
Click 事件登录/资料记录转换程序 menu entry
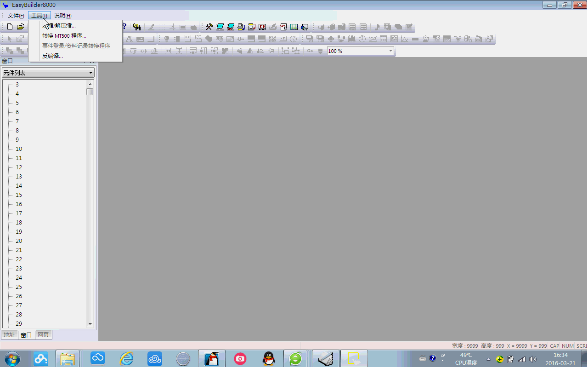75,46
